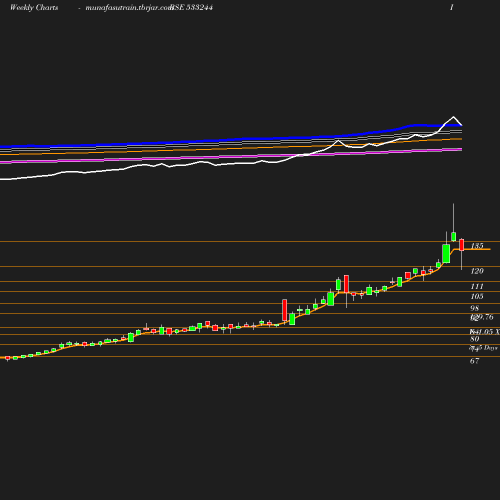Select the 98 price level label
500x500 pixels.
(x=475, y=308)
